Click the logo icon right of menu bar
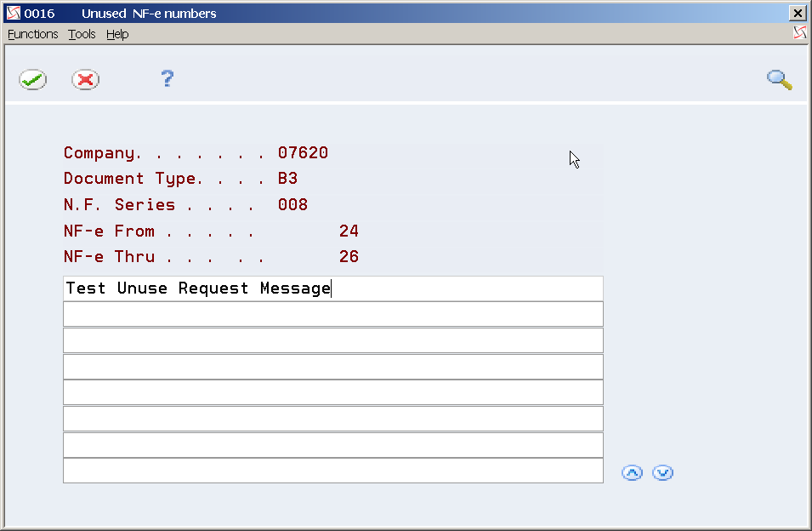The height and width of the screenshot is (531, 812). pos(799,33)
